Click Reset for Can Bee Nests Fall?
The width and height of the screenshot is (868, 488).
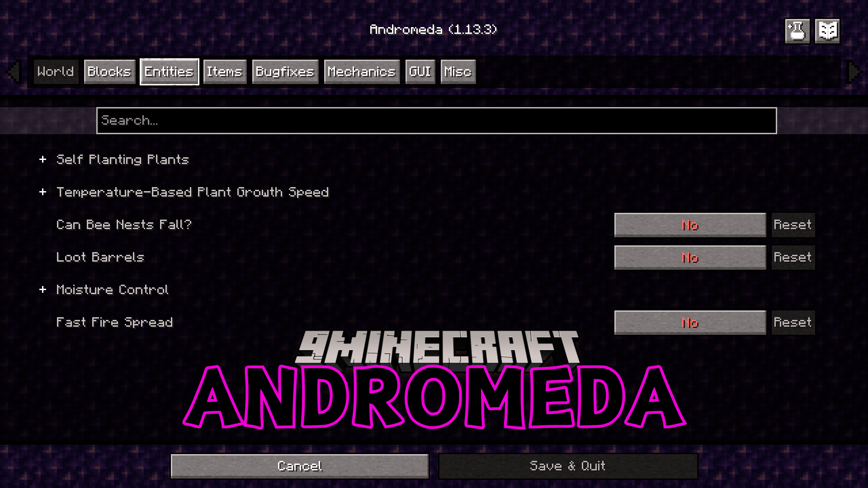tap(793, 225)
